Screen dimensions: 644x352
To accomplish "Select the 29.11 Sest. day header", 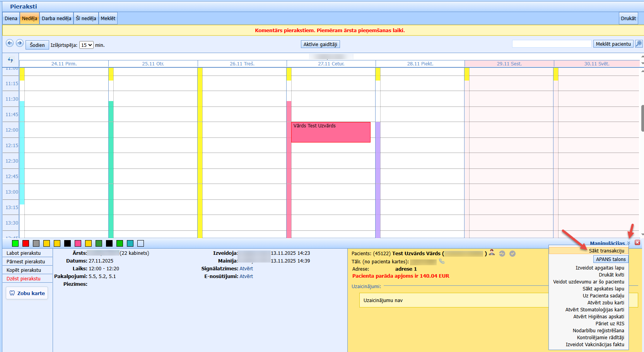I will [509, 64].
